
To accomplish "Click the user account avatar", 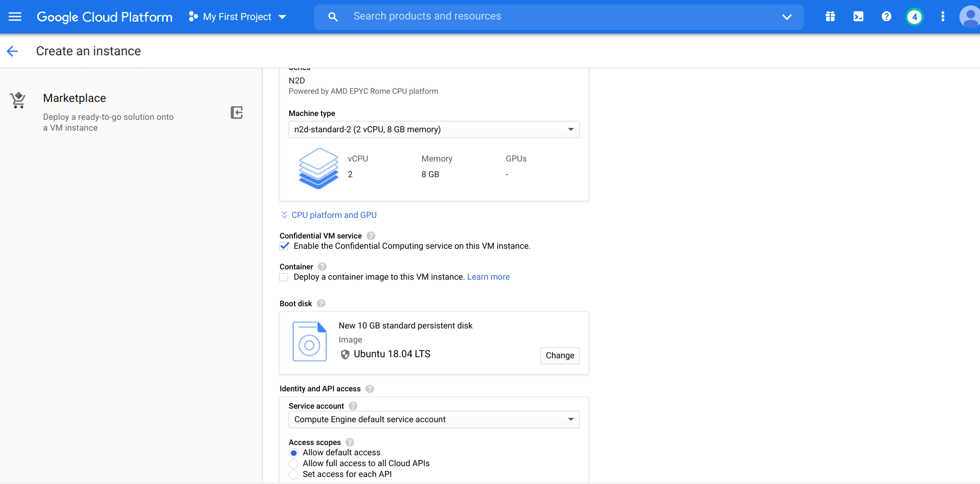I will point(969,17).
